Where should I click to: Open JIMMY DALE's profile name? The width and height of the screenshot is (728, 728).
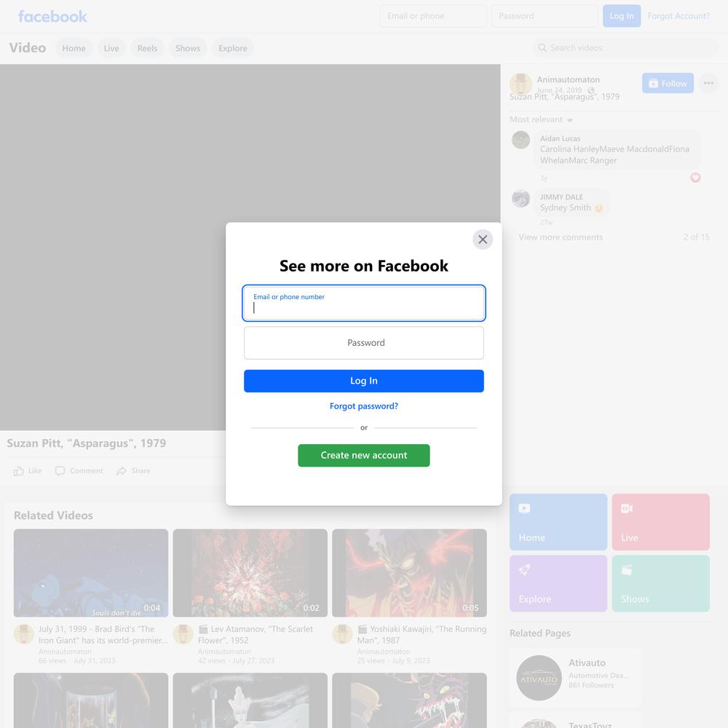click(x=561, y=197)
